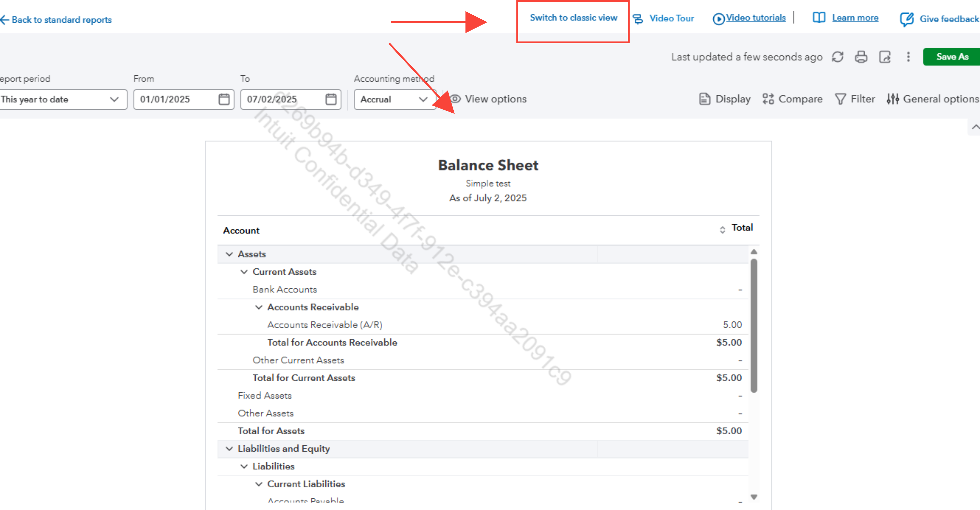Viewport: 980px width, 510px height.
Task: Sort by the Total column arrows
Action: pyautogui.click(x=722, y=229)
